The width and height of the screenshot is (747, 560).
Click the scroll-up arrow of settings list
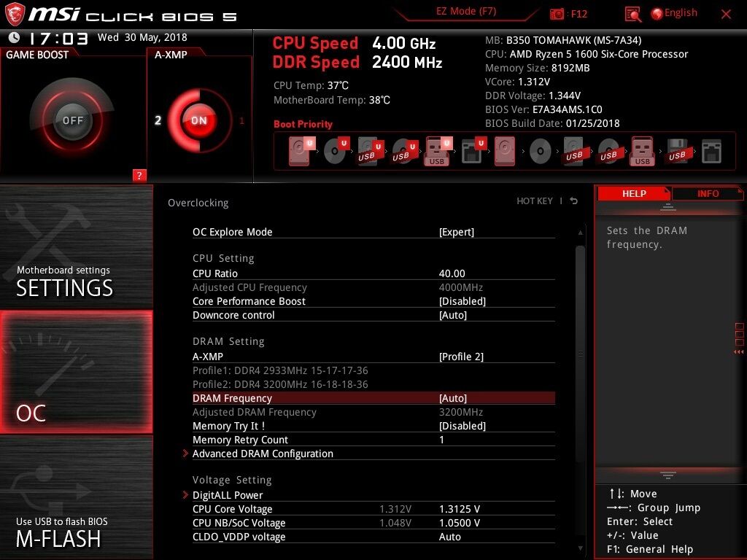click(x=580, y=233)
